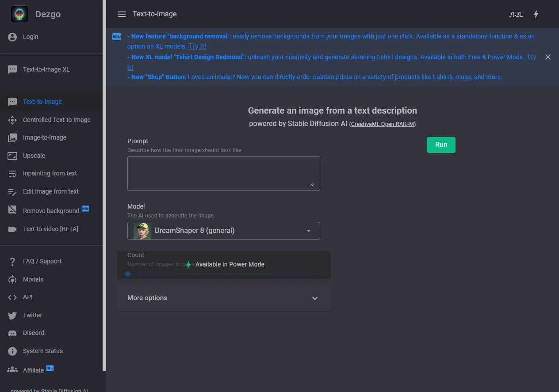Click the Twitter bird icon
The width and height of the screenshot is (559, 392).
[12, 315]
